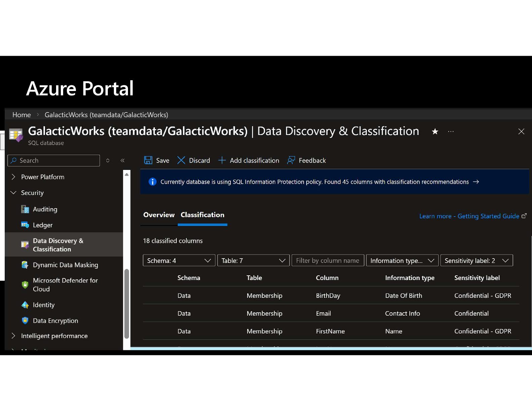Open the Table filter dropdown
The height and width of the screenshot is (411, 532).
point(253,261)
